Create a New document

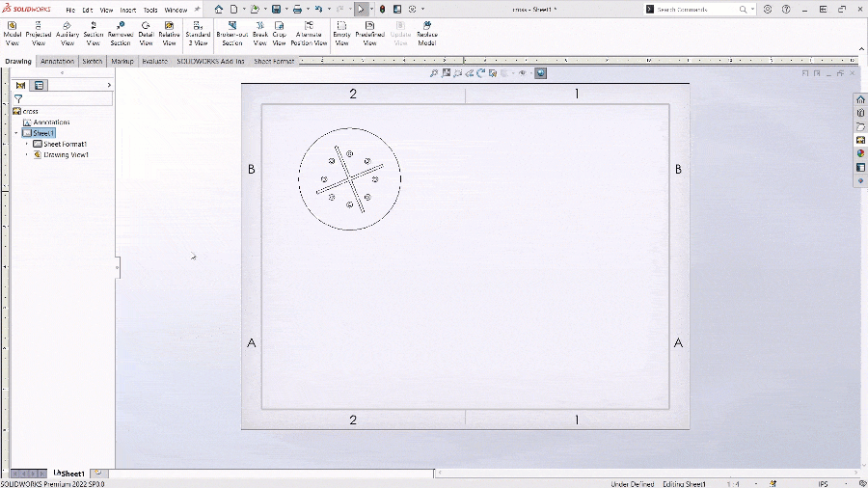tap(233, 10)
